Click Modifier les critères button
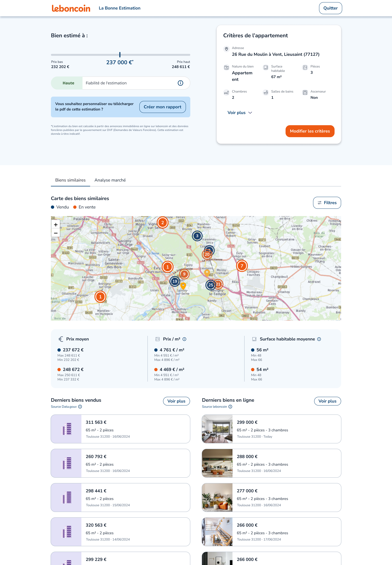The width and height of the screenshot is (392, 565). [310, 131]
